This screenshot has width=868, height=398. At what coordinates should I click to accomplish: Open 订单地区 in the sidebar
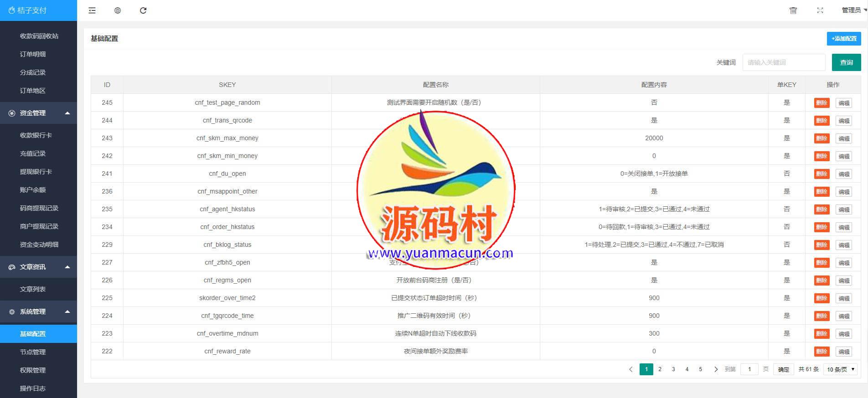[32, 91]
